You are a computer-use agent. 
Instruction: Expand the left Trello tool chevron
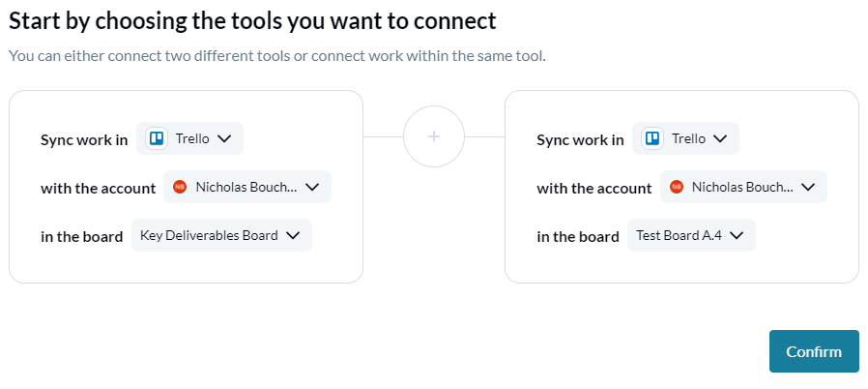pos(224,138)
